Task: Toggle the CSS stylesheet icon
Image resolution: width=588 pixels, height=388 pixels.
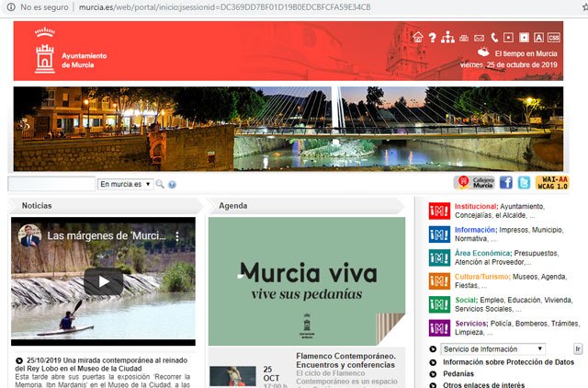Action: point(554,38)
